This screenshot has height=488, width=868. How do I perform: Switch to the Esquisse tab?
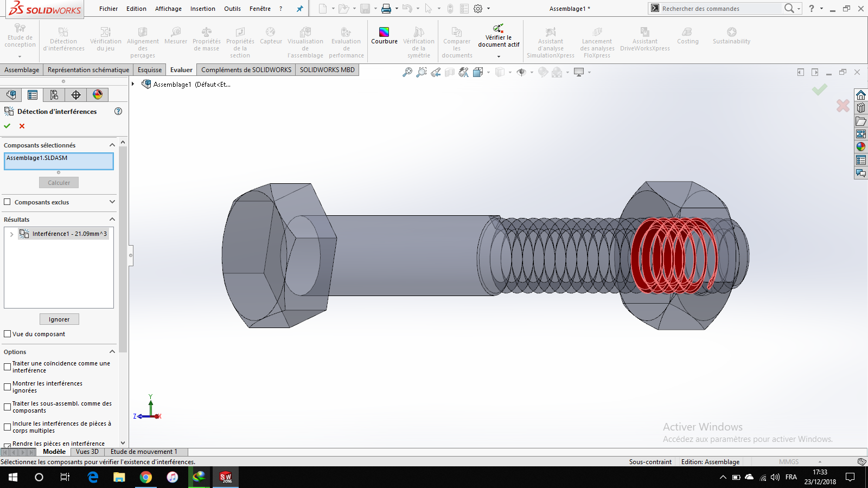coord(149,69)
